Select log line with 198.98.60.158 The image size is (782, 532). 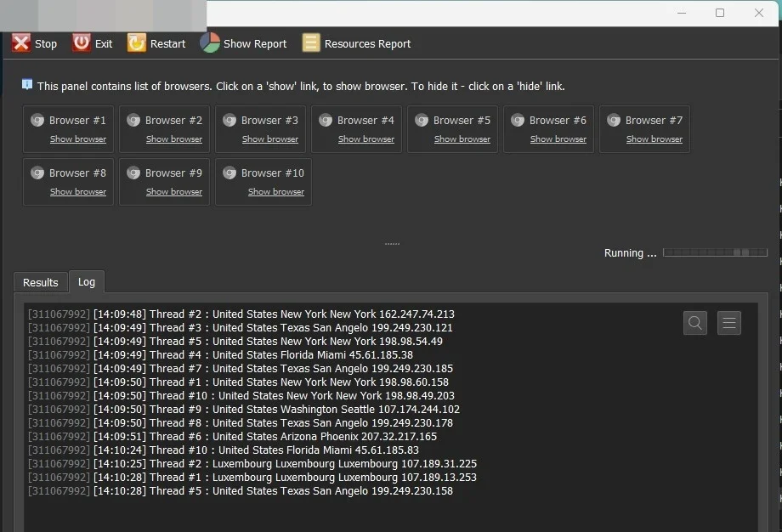pos(238,382)
